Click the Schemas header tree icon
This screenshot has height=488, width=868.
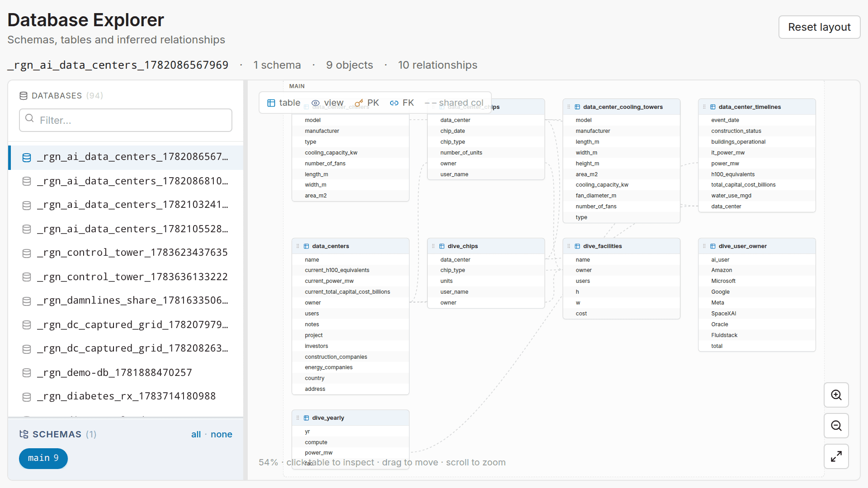coord(24,434)
